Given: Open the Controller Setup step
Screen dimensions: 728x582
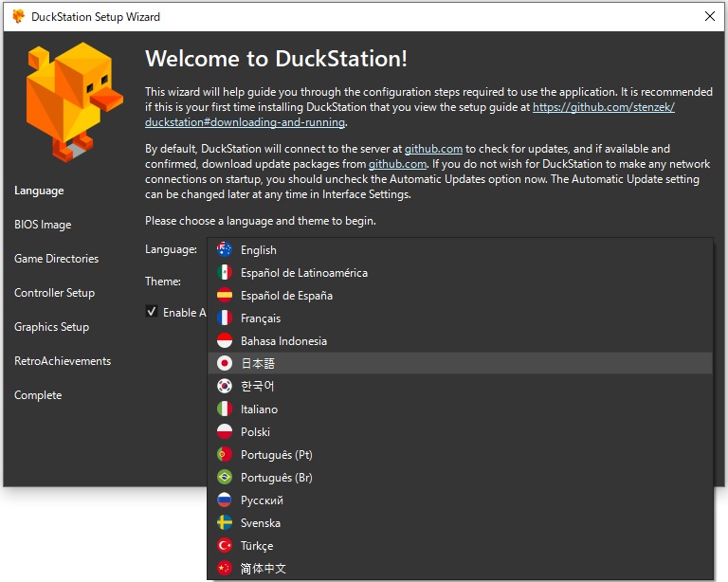Looking at the screenshot, I should pos(54,293).
